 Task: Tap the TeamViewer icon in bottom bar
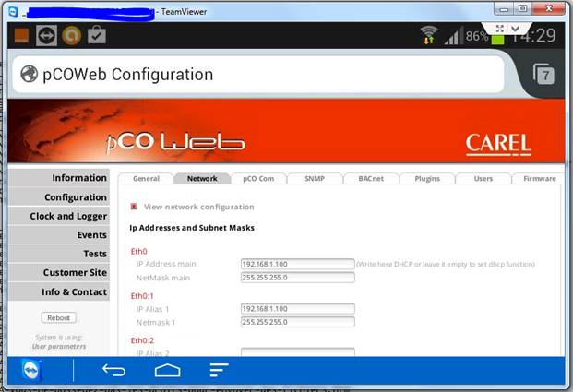coord(31,371)
